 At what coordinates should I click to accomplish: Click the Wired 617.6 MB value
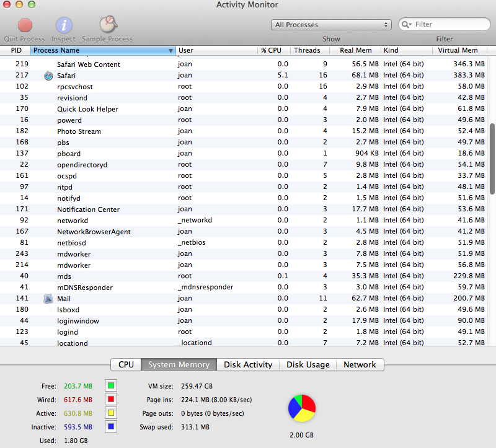(78, 400)
